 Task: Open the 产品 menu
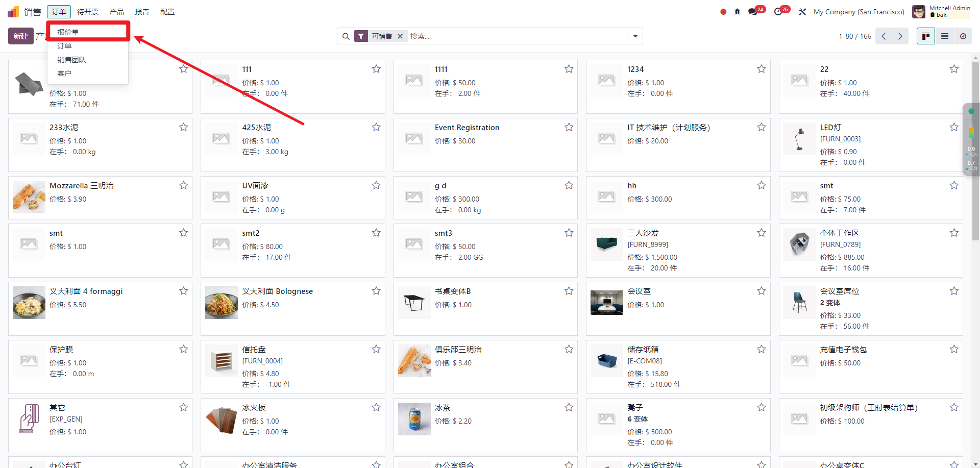pyautogui.click(x=116, y=12)
